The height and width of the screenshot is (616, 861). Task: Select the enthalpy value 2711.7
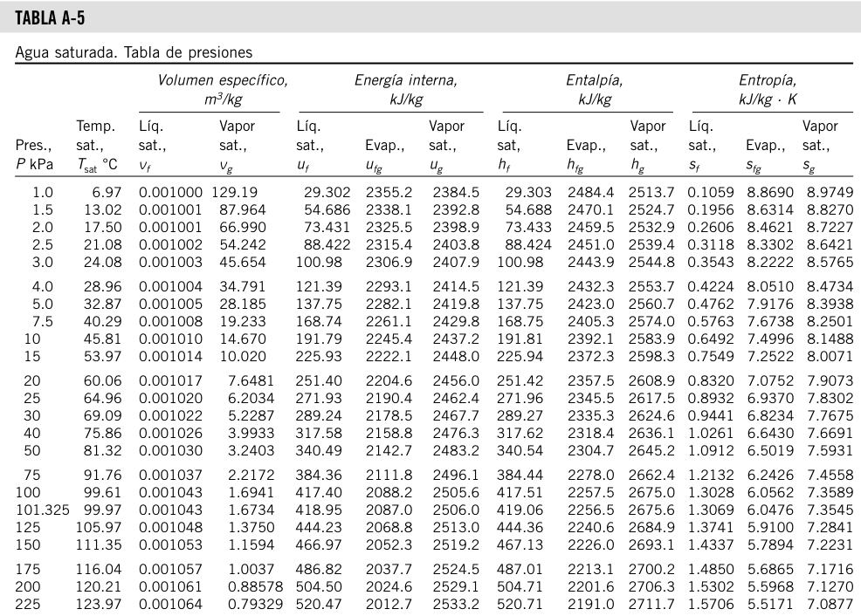coord(651,604)
